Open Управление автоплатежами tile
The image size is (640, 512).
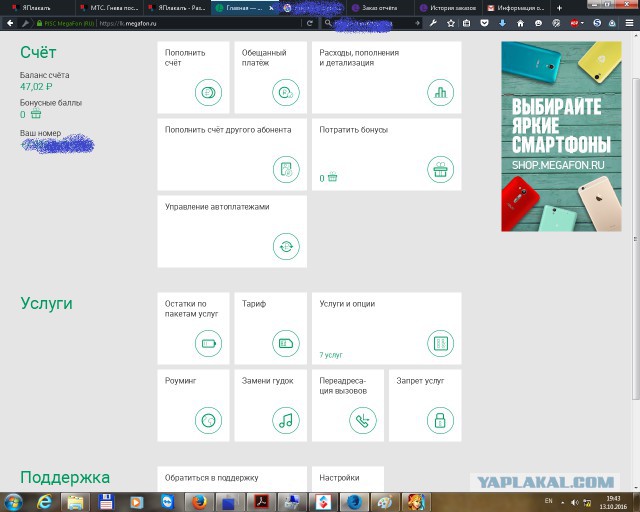tap(232, 232)
